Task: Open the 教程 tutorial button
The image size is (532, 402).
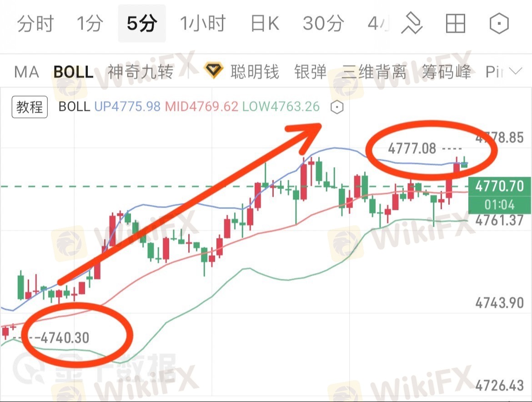Action: 30,107
